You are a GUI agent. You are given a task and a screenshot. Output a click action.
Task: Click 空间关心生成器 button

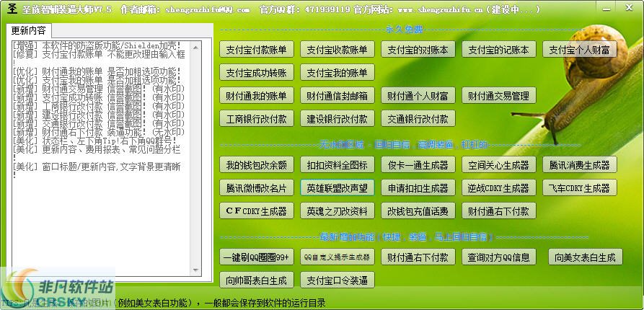coord(499,164)
